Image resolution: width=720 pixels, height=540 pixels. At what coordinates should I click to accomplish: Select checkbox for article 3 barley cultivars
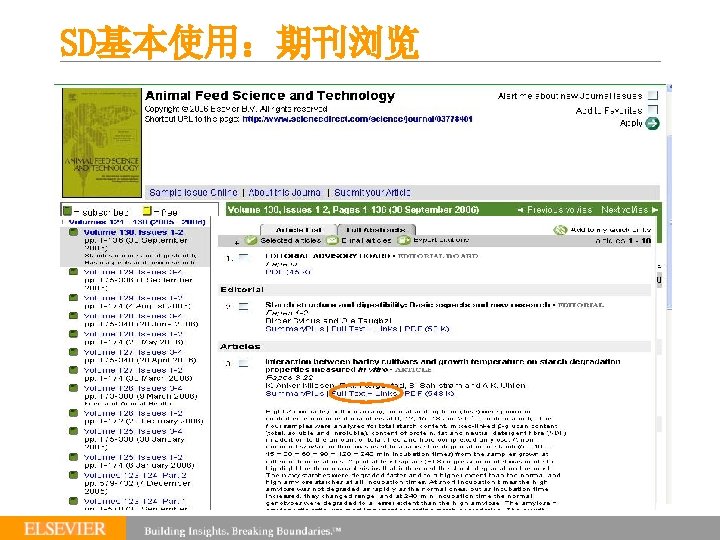pyautogui.click(x=243, y=364)
